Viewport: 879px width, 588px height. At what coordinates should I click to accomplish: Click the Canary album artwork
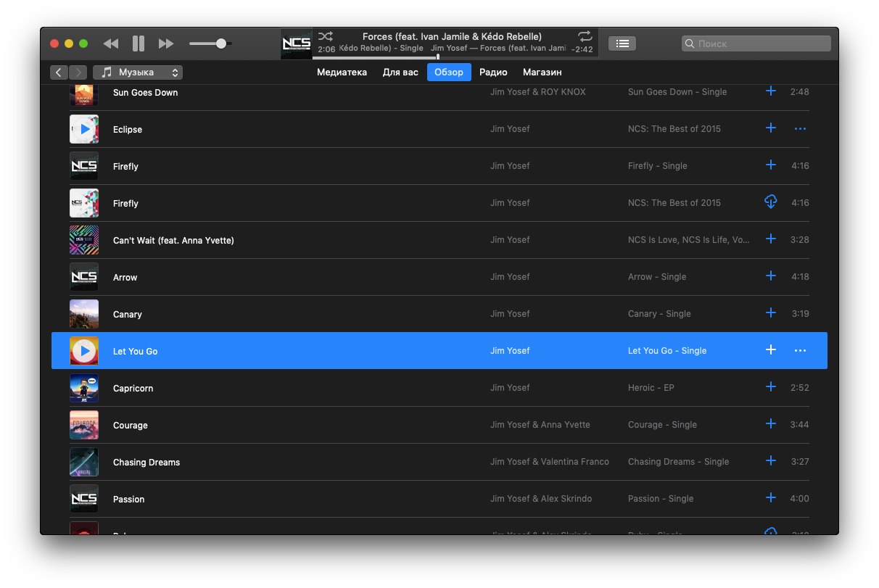[x=84, y=314]
